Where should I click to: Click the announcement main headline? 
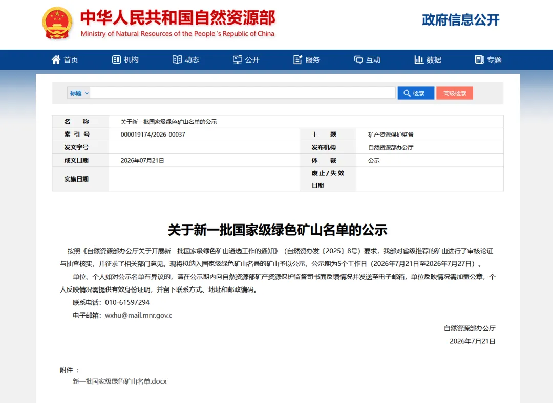pos(277,230)
